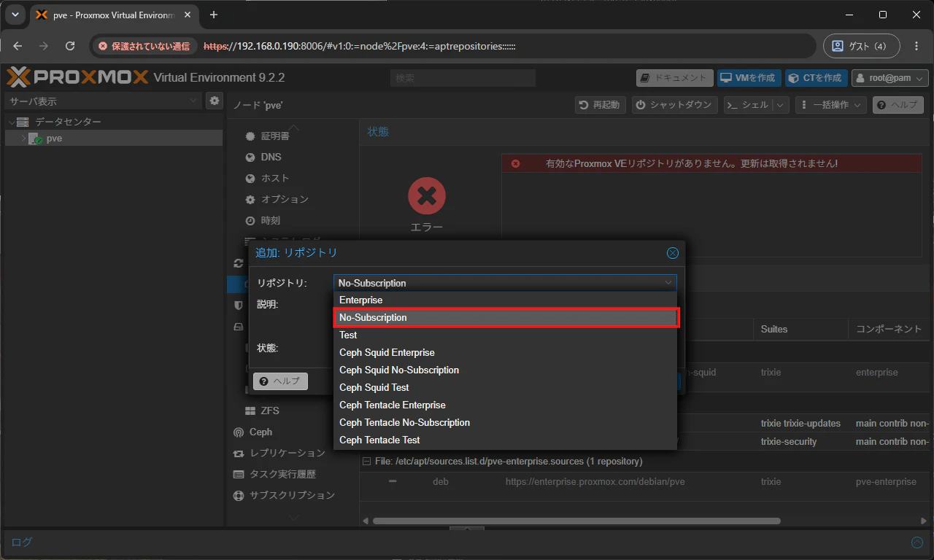Image resolution: width=934 pixels, height=560 pixels.
Task: Collapse the pve-enterprise.sources file group
Action: click(367, 462)
